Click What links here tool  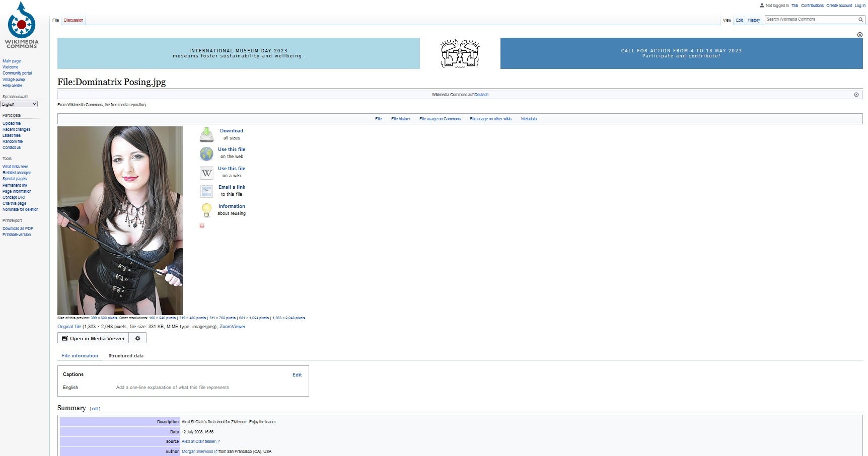[15, 167]
